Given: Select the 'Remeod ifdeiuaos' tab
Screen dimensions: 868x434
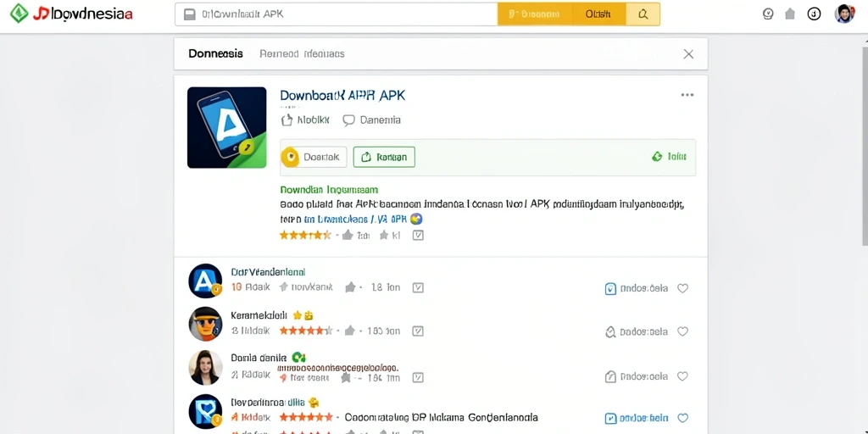Looking at the screenshot, I should point(303,53).
